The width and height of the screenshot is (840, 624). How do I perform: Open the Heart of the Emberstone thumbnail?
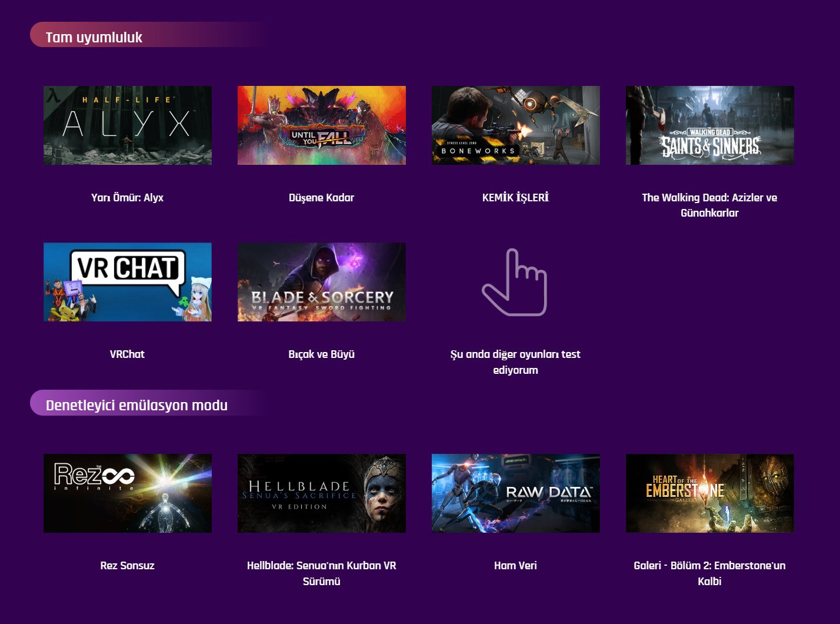tap(710, 493)
